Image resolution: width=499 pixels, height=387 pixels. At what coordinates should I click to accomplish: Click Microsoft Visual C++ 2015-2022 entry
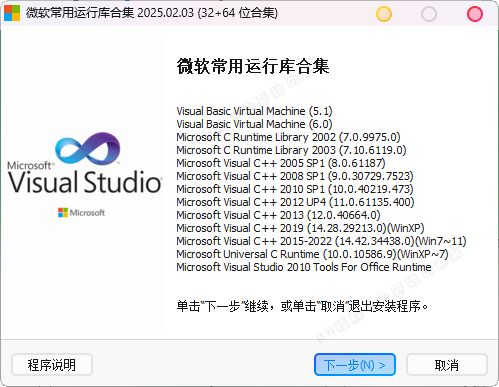321,241
